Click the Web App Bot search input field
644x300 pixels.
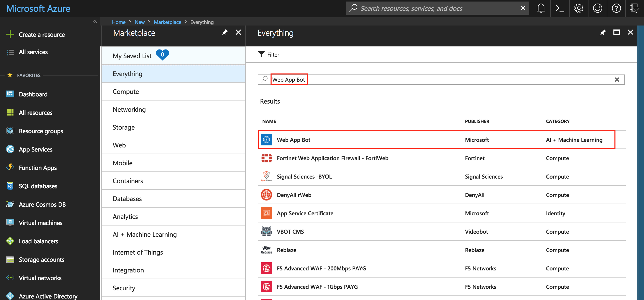coord(441,79)
